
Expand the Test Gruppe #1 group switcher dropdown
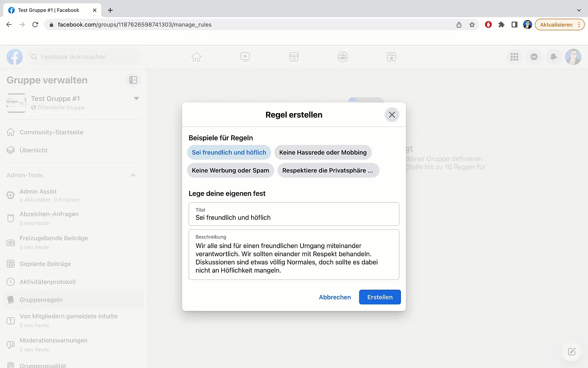pos(136,98)
